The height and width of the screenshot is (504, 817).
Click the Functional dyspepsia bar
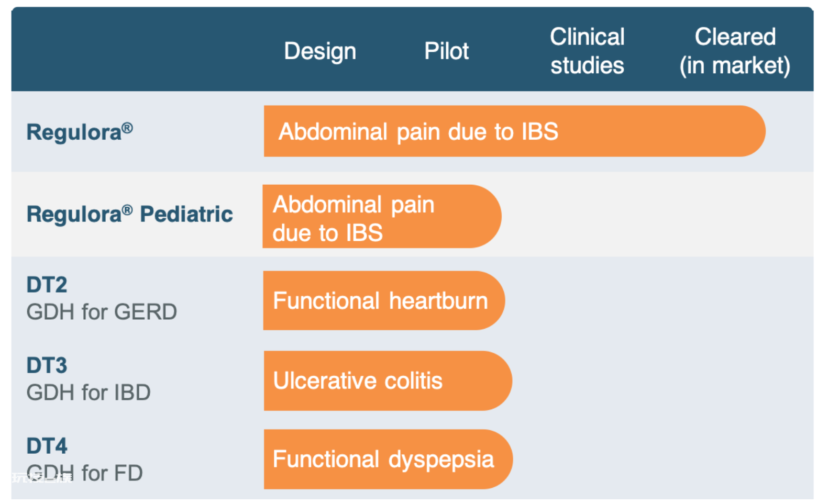(388, 460)
